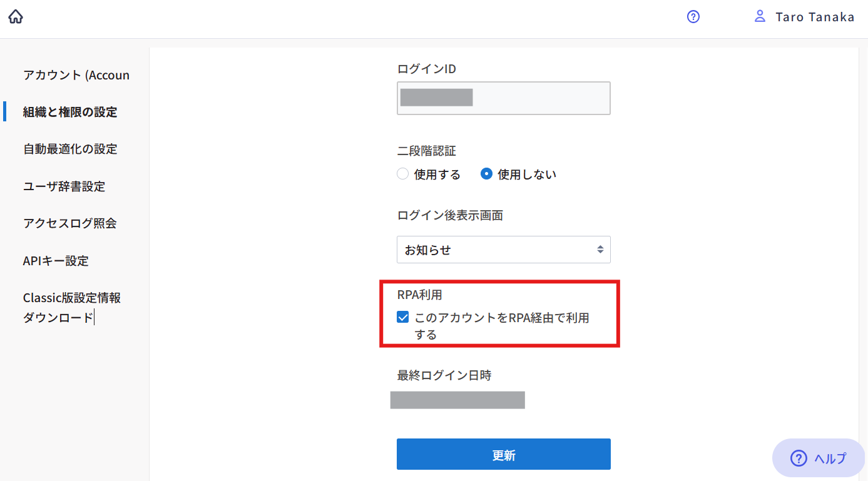Select 使用しない radio button
868x481 pixels.
point(486,175)
